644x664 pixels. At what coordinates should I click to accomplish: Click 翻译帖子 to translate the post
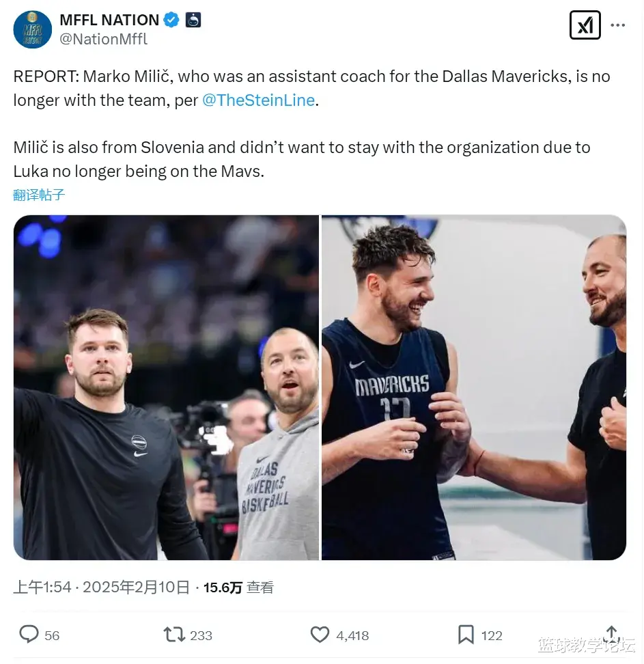point(39,195)
